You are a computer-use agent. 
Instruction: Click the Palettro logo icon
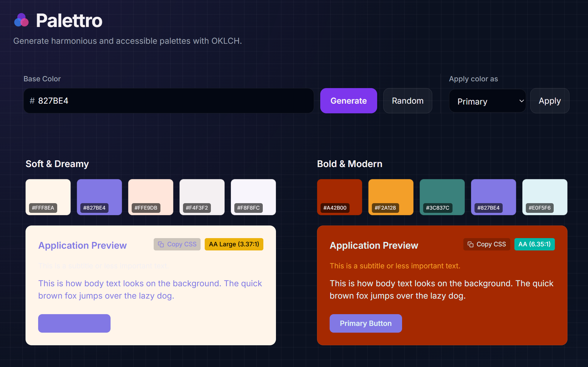21,20
